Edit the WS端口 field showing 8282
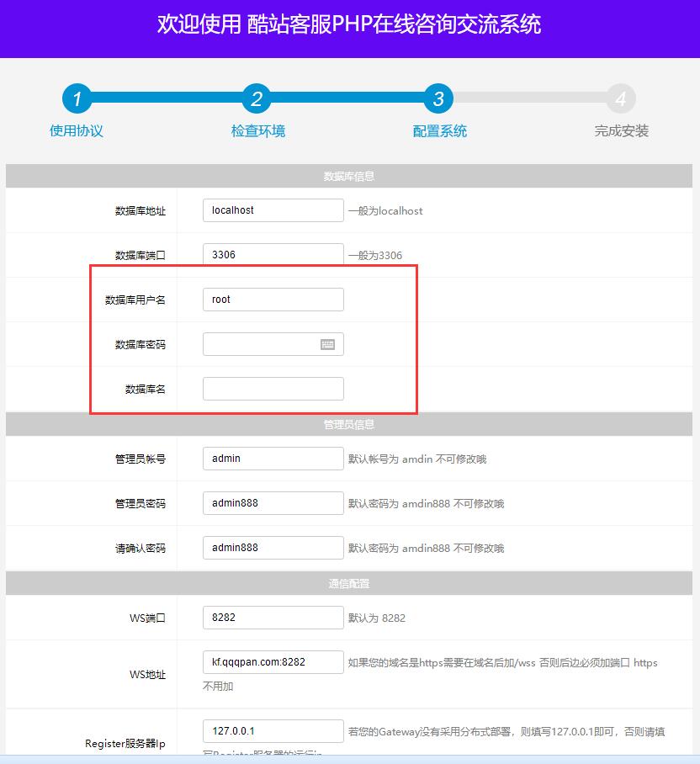700x764 pixels. [273, 618]
